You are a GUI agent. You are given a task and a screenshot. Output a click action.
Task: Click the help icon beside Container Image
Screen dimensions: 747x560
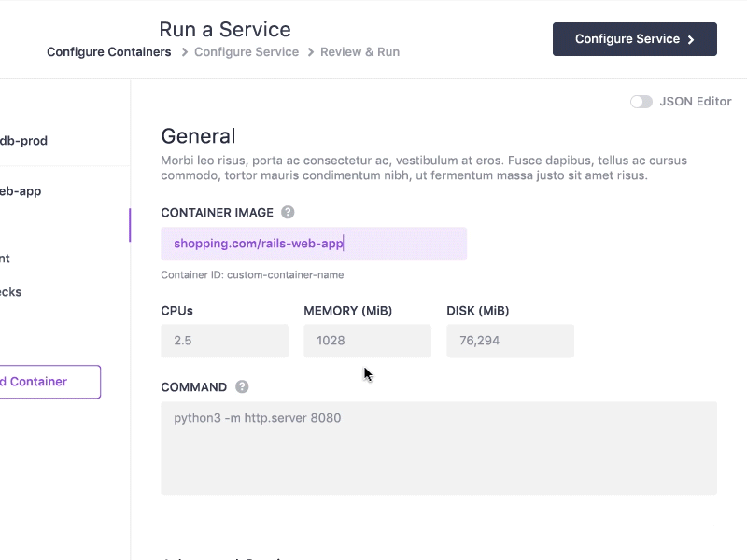click(x=288, y=213)
